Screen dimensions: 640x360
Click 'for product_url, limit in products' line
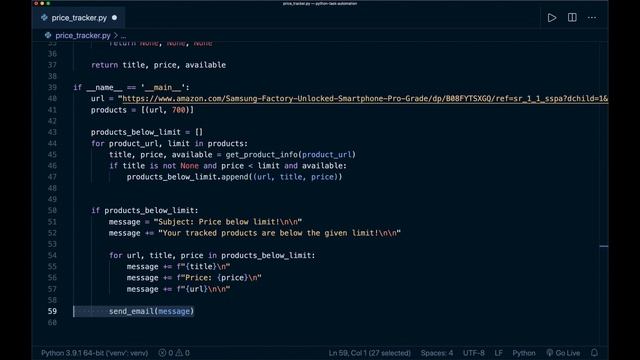169,144
